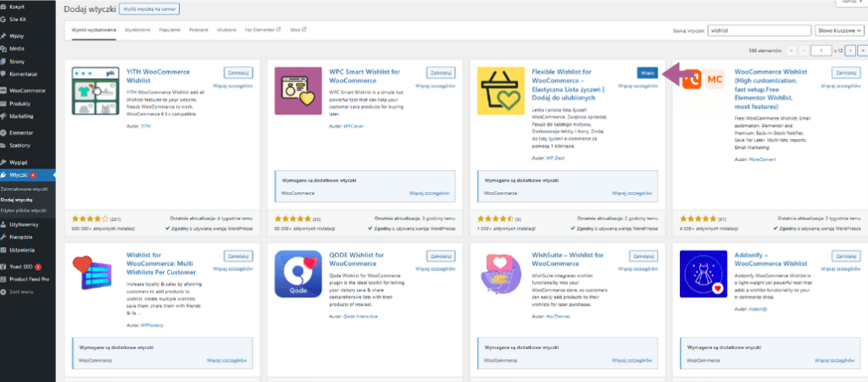Switch to Wyniki wyszukiwania tab

tap(93, 30)
